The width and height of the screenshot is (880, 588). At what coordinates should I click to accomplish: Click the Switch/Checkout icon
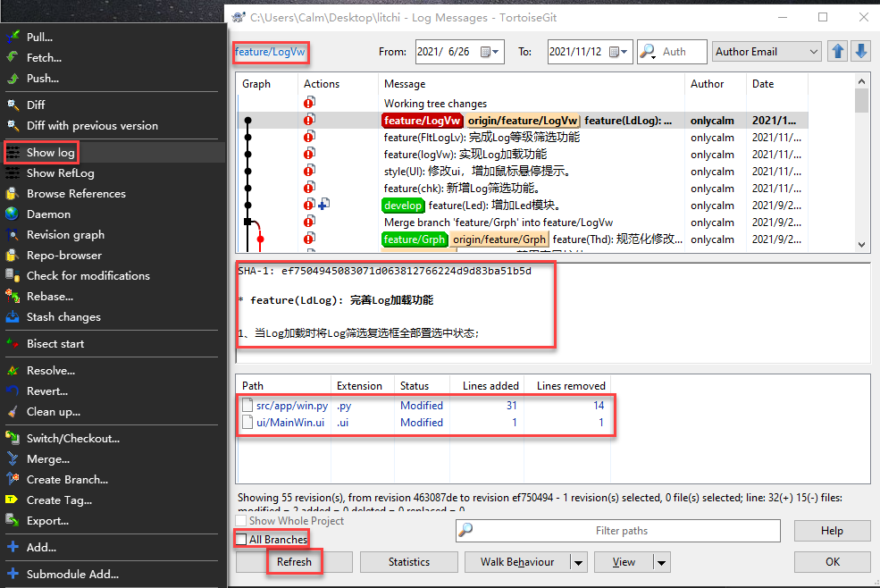tap(13, 438)
